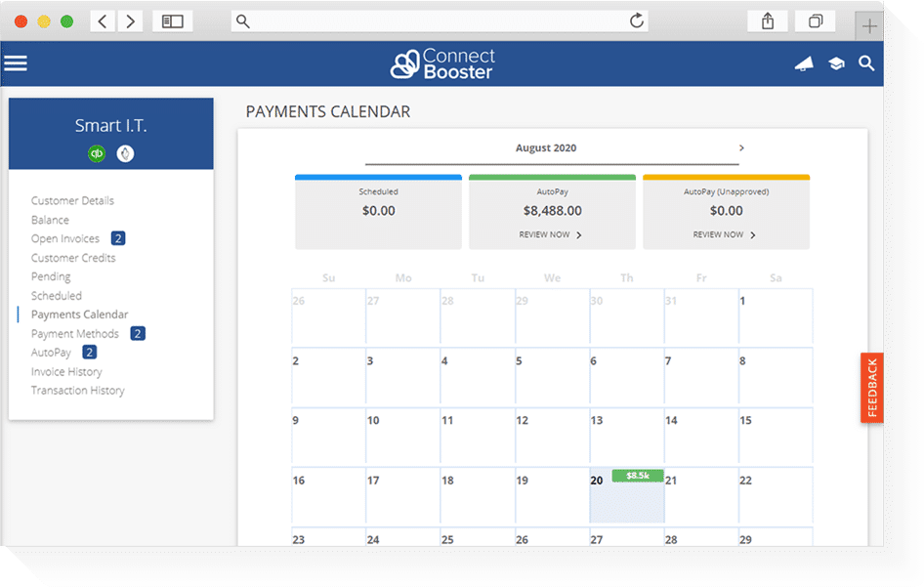
Task: Click the browser address bar
Action: point(440,21)
